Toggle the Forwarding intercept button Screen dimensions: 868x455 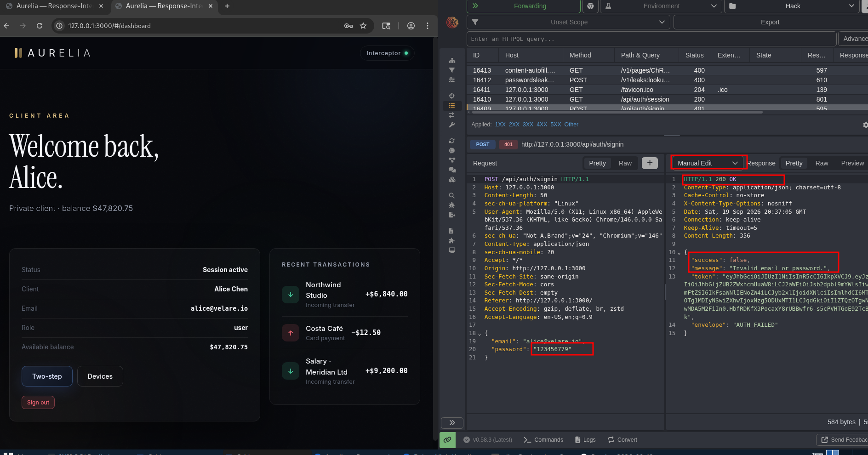point(524,6)
